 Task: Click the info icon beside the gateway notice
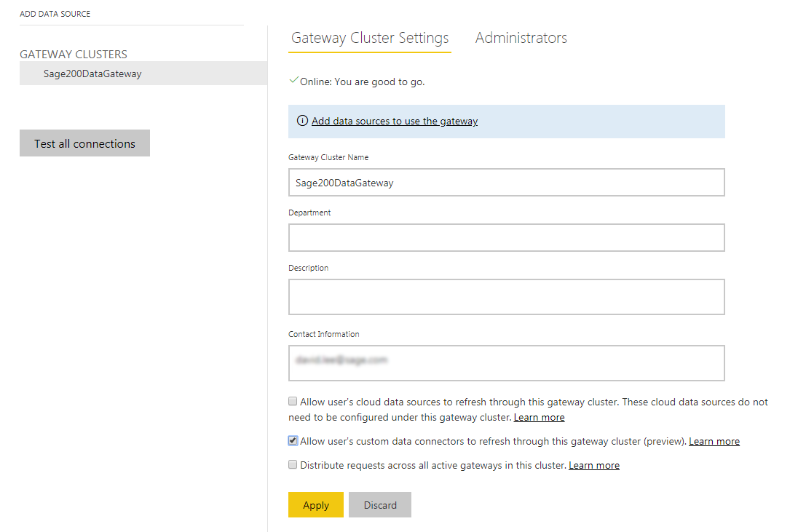302,120
